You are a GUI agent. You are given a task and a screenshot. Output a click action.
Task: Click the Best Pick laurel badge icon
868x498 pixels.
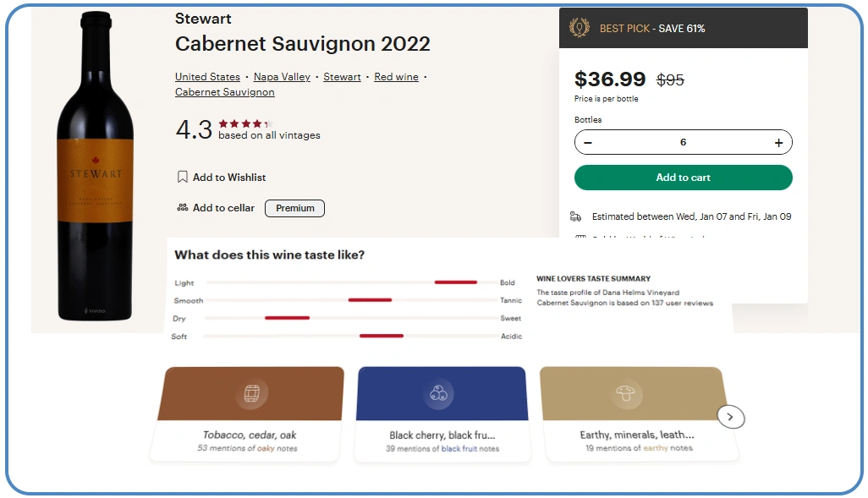[x=580, y=28]
